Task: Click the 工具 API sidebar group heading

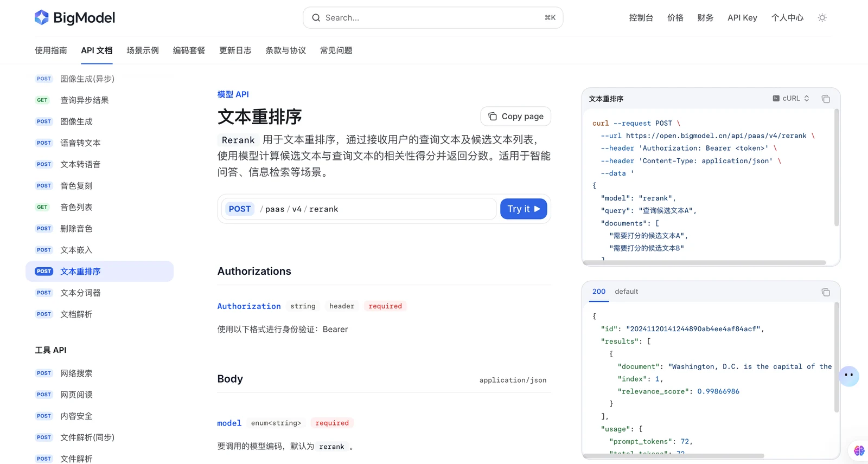Action: [50, 350]
